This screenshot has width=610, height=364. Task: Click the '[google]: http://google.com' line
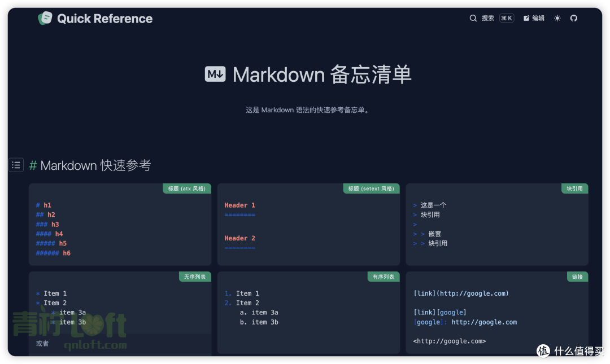[465, 322]
